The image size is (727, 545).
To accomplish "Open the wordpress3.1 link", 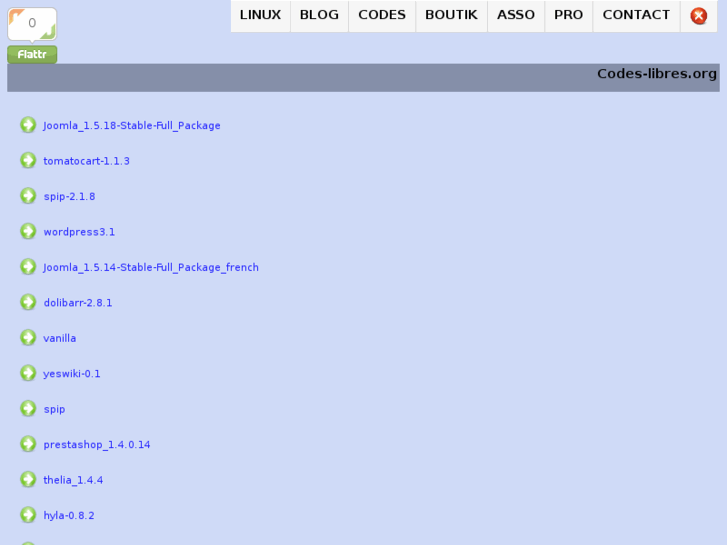I will (x=79, y=232).
